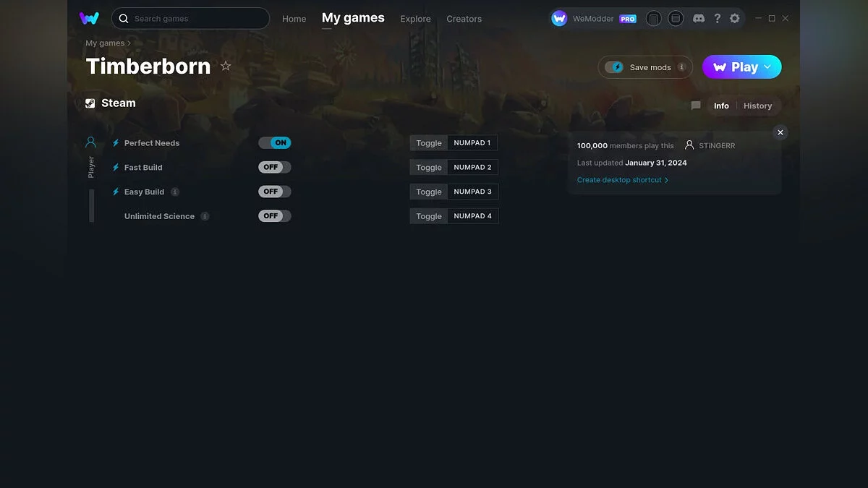Select the Player section person icon
Viewport: 868px width, 488px height.
(90, 141)
